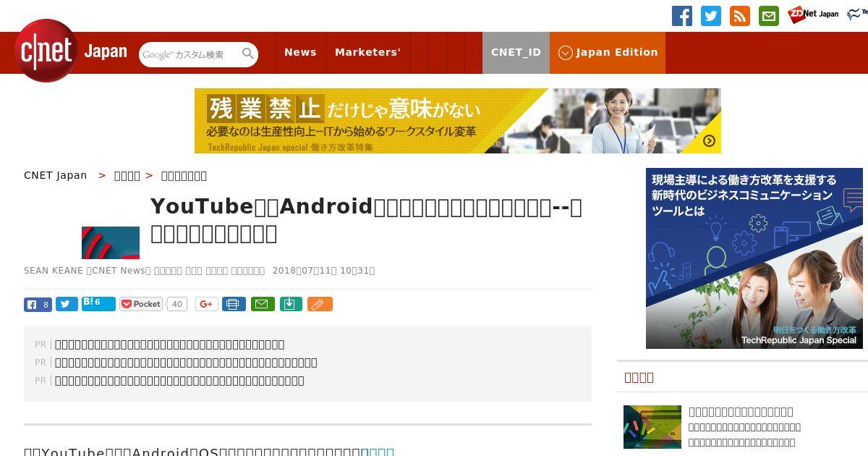Save the article to Pocket
Viewport: 868px width, 456px height.
[141, 304]
